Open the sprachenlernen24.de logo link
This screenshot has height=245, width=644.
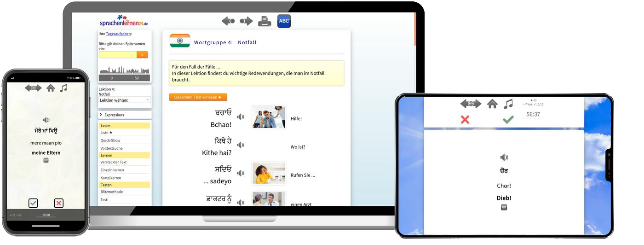(124, 20)
